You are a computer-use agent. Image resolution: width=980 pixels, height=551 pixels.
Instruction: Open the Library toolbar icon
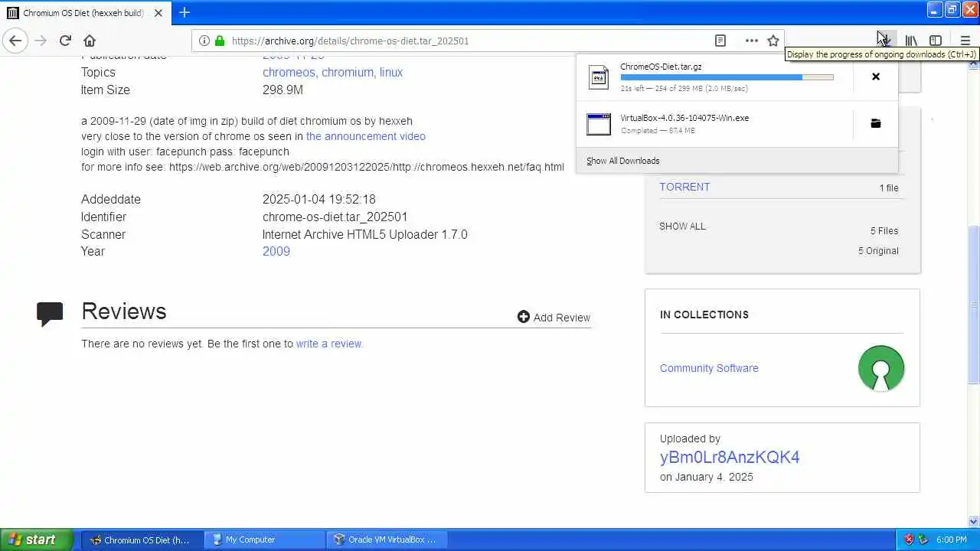pyautogui.click(x=911, y=41)
